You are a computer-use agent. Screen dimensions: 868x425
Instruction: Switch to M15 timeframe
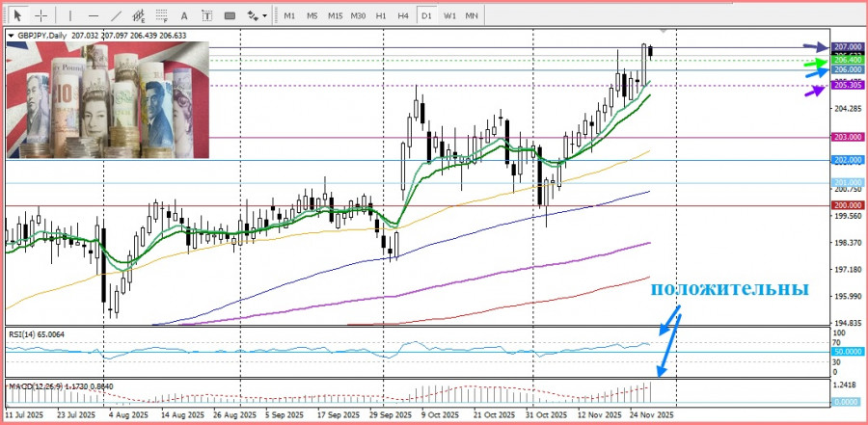(335, 15)
